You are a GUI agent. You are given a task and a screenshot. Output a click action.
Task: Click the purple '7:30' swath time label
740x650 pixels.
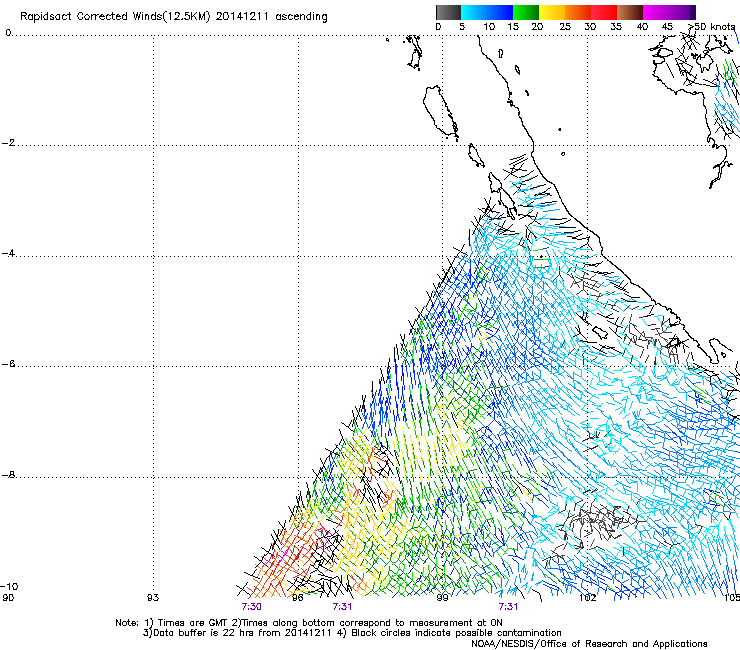click(251, 607)
